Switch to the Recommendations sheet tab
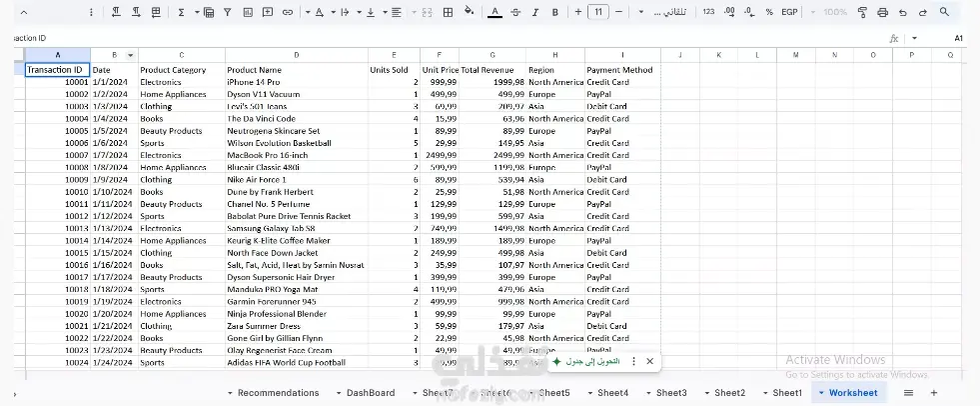The image size is (980, 406). [x=278, y=393]
